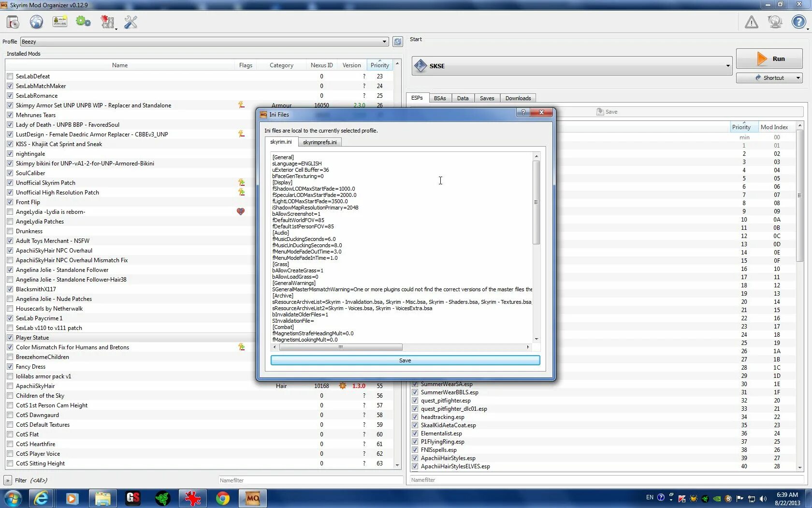
Task: Expand the filter panel arrow button
Action: coord(8,480)
